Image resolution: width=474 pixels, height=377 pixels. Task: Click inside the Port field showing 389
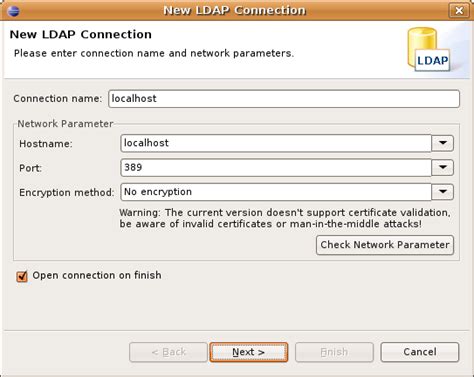[276, 167]
